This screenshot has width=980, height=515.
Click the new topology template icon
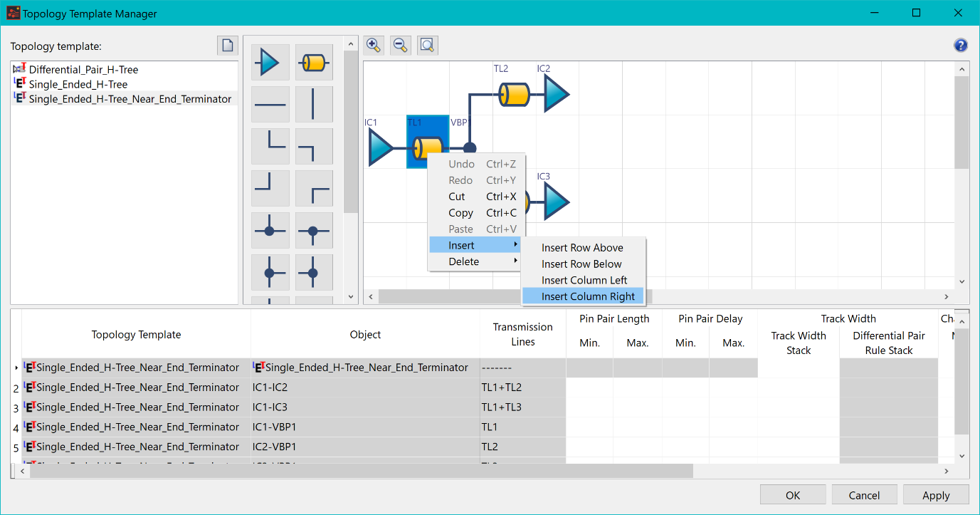(x=228, y=46)
